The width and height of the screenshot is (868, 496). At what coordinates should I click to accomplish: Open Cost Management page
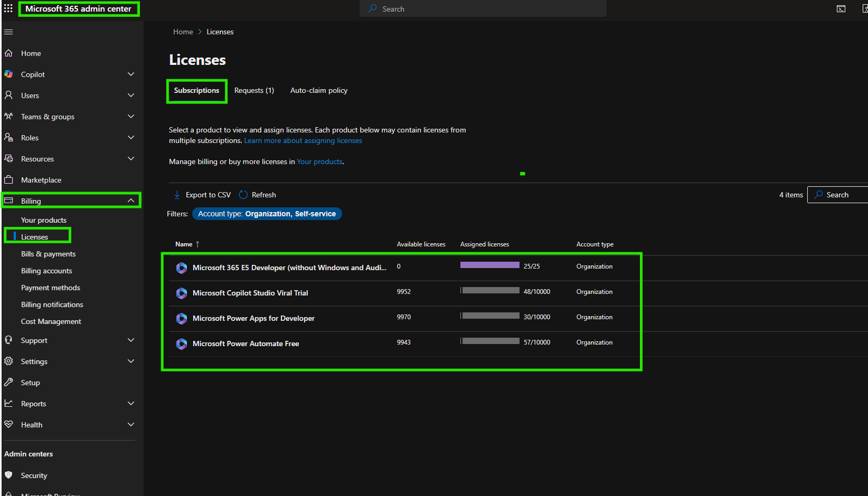(51, 321)
